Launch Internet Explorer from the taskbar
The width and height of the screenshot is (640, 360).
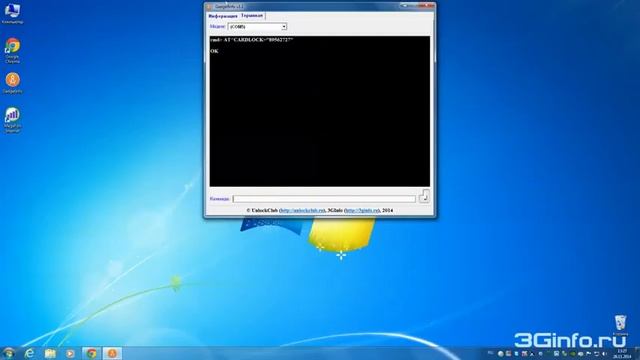[29, 353]
